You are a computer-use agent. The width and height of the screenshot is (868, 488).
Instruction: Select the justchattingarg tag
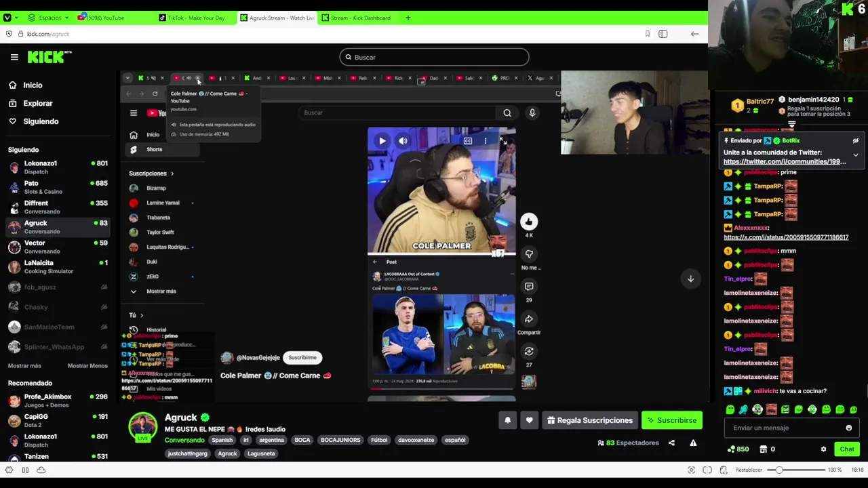(x=188, y=453)
